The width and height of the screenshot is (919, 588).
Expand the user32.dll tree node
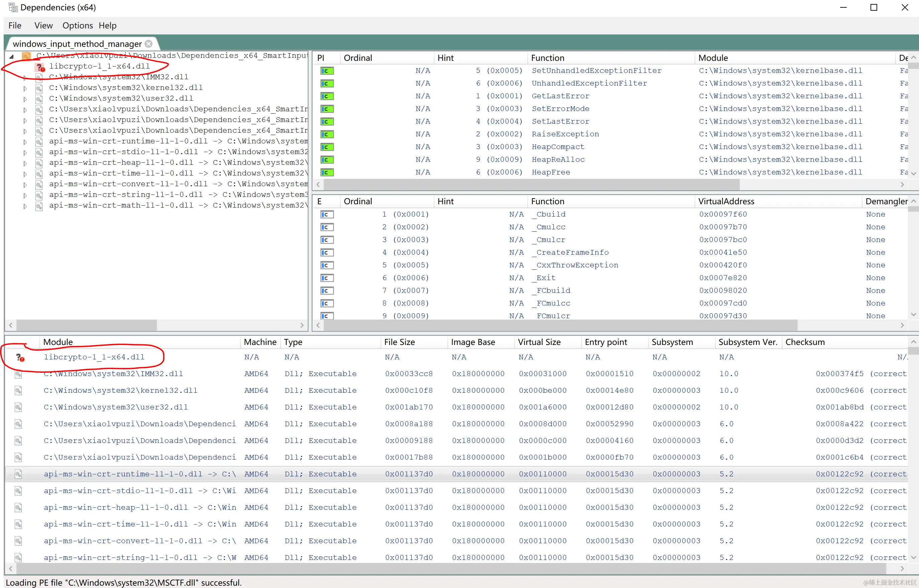pos(25,99)
